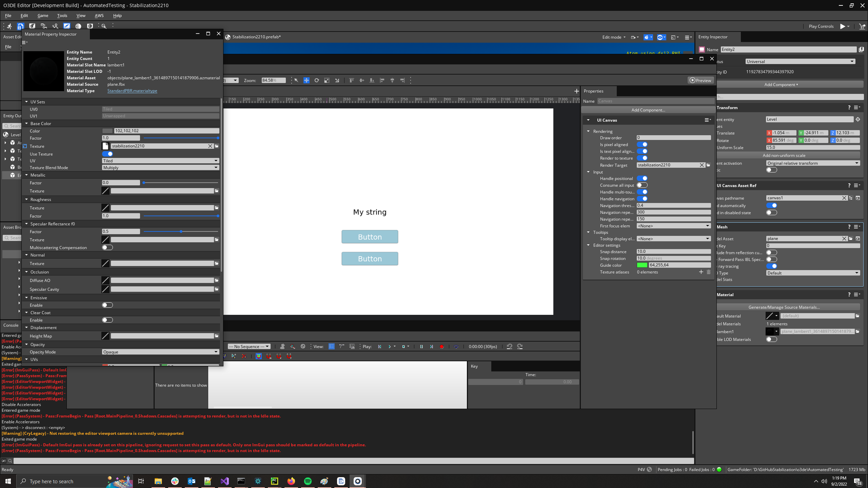
Task: Open the Universal status dropdown in Entity Inspector
Action: (800, 61)
